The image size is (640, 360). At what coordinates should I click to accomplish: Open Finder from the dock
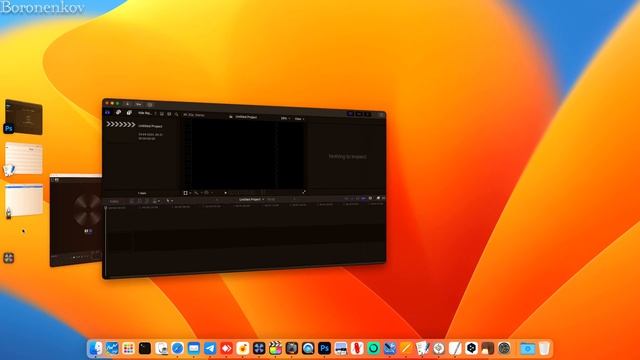point(96,348)
